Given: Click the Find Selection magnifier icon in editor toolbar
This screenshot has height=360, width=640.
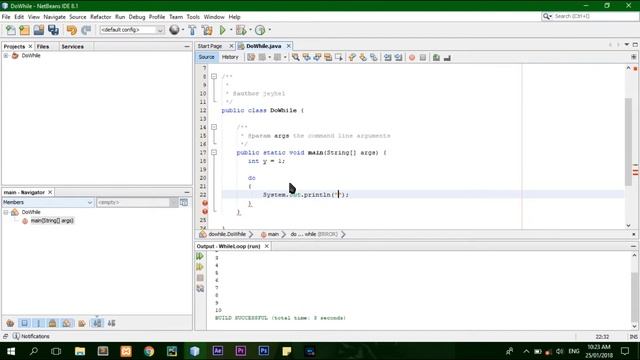Looking at the screenshot, I should coord(295,58).
